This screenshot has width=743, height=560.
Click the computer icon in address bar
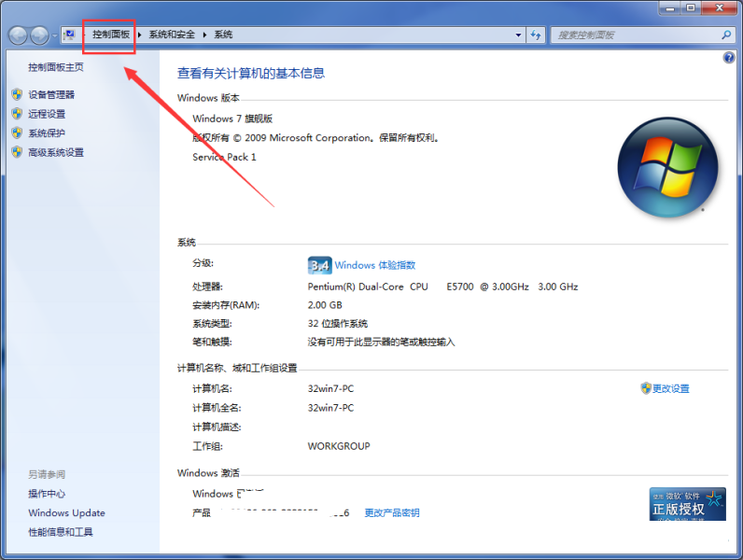(x=70, y=35)
